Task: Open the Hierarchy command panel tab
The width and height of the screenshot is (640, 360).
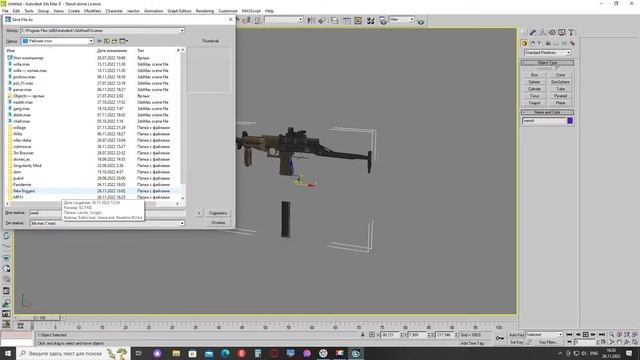Action: [542, 32]
